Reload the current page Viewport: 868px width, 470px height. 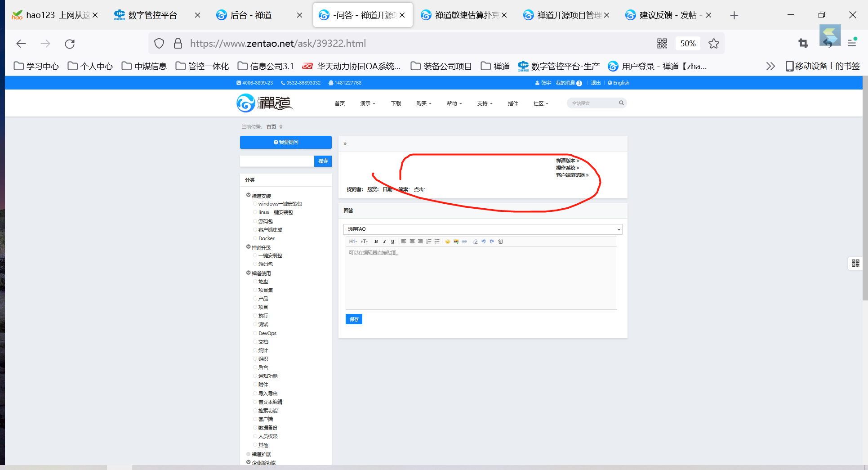pos(70,44)
